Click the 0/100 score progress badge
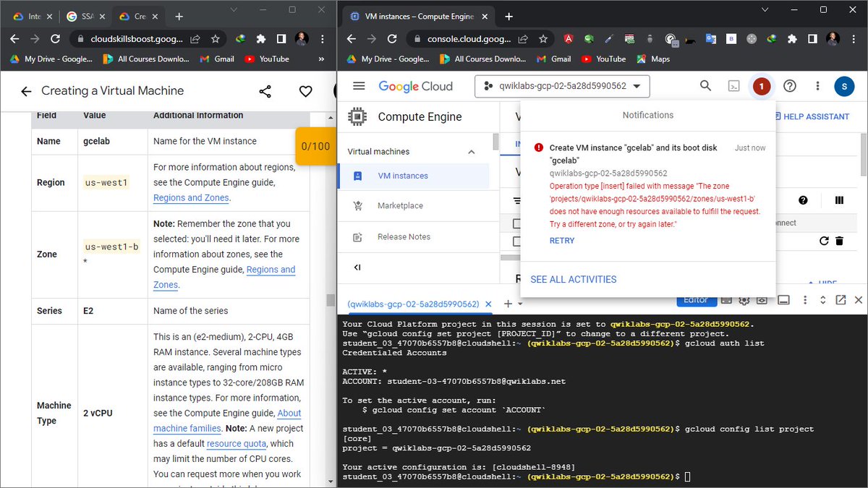Image resolution: width=868 pixels, height=488 pixels. (x=315, y=146)
